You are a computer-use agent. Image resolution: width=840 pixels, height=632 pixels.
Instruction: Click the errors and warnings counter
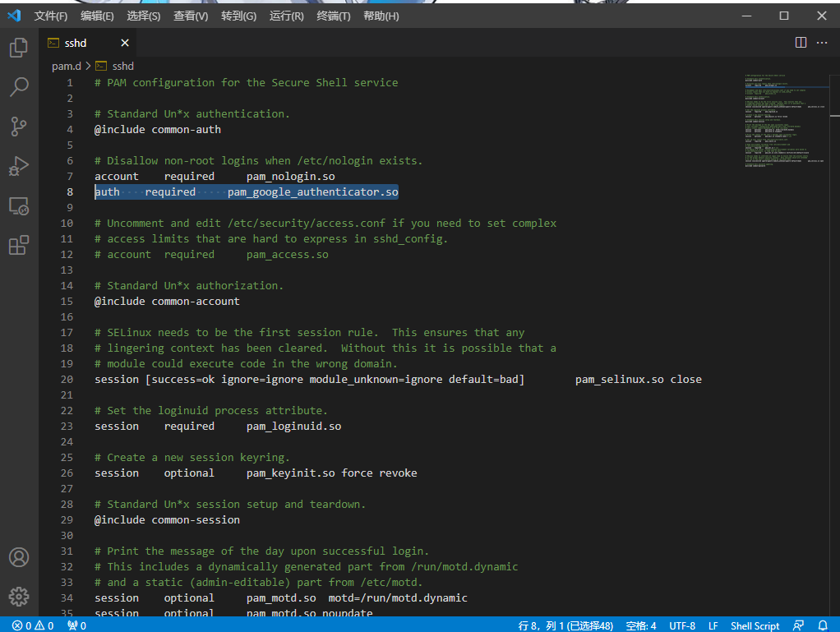33,625
